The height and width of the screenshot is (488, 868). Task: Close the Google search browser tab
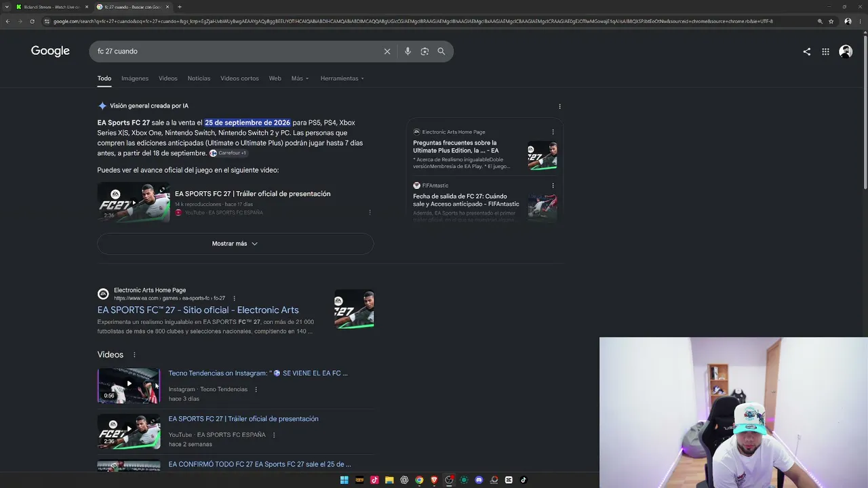tap(167, 7)
